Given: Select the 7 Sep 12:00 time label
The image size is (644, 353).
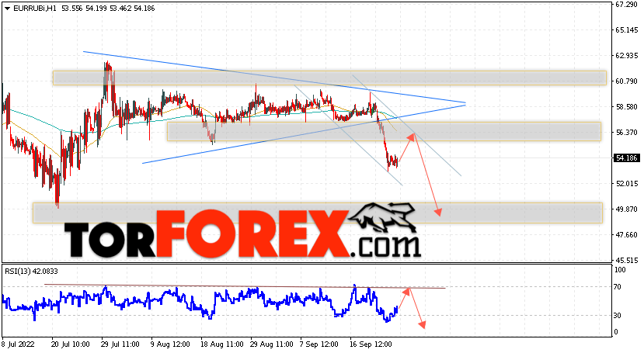Looking at the screenshot, I should (319, 344).
